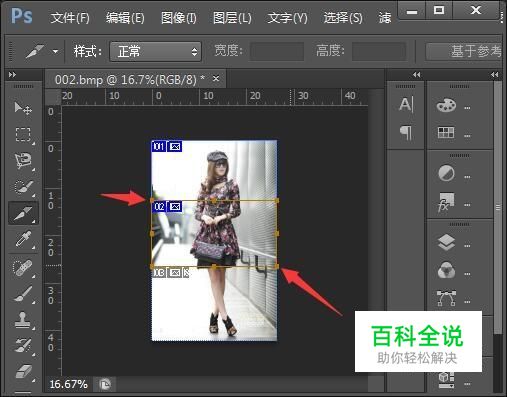Open the Layers panel icon
The width and height of the screenshot is (507, 397).
pyautogui.click(x=446, y=242)
